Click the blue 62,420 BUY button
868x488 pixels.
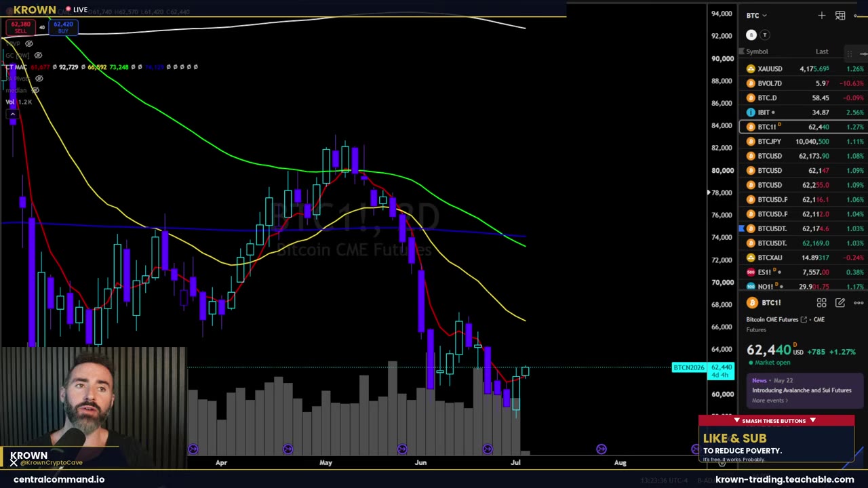63,27
